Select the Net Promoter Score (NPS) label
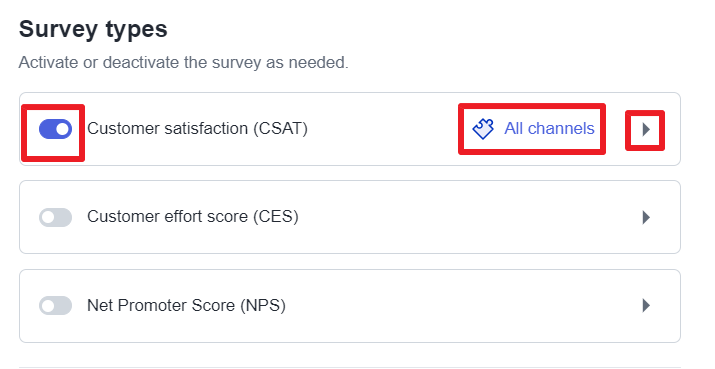The height and width of the screenshot is (369, 715). pos(187,305)
